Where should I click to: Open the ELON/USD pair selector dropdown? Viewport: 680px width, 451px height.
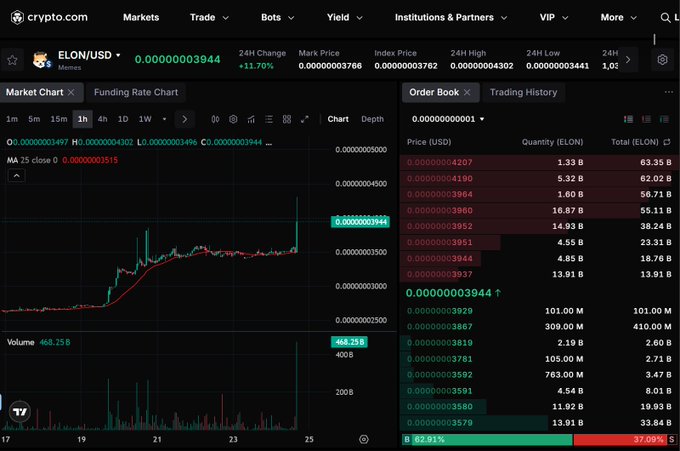point(89,56)
